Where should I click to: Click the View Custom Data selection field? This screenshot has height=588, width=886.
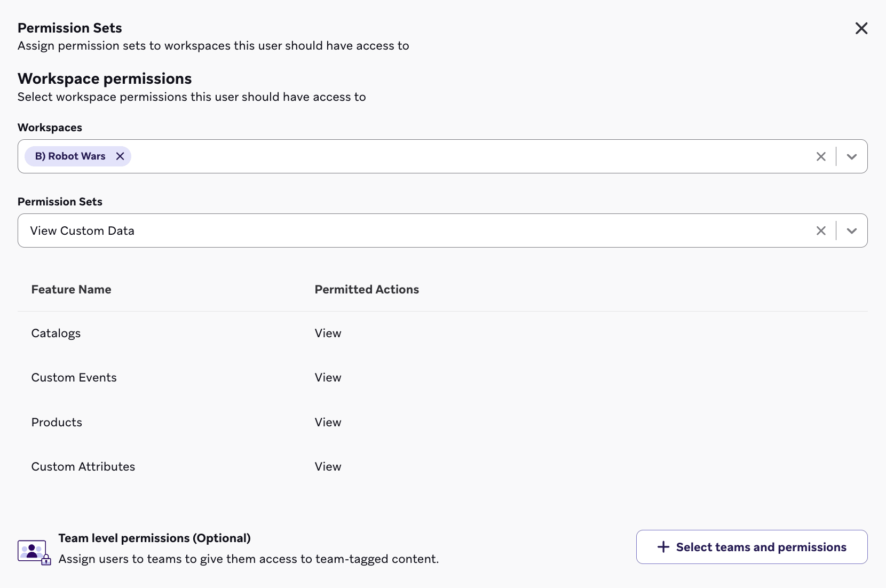pyautogui.click(x=442, y=231)
